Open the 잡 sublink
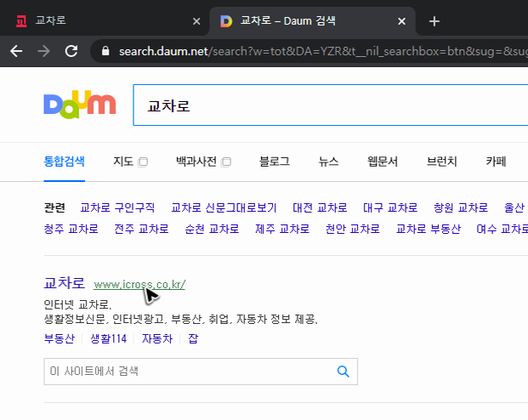 click(193, 338)
